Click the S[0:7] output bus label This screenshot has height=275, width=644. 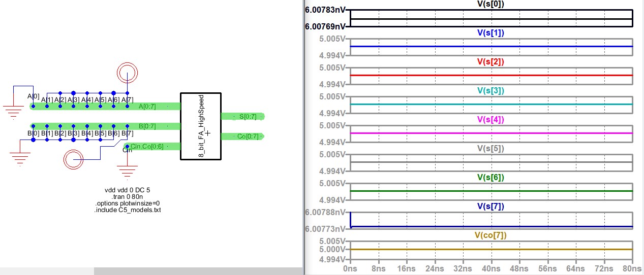248,117
